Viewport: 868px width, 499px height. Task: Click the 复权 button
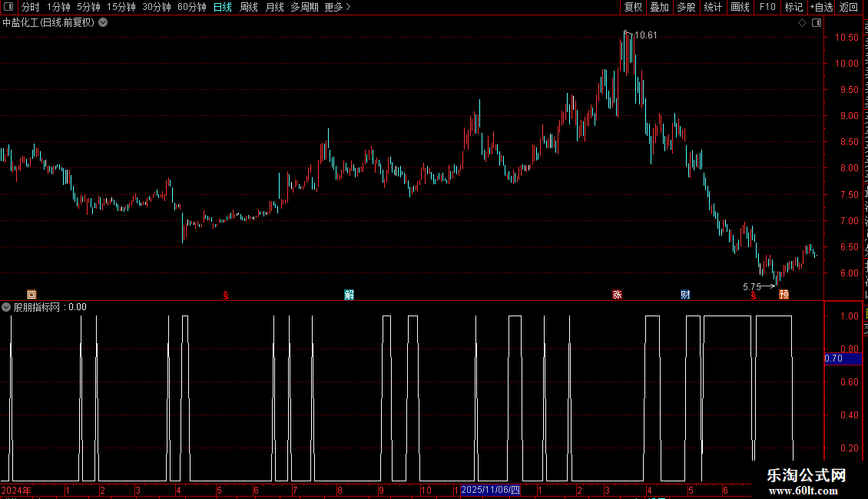pyautogui.click(x=633, y=7)
